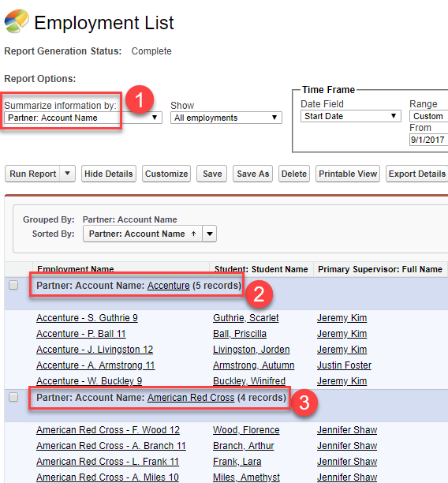The width and height of the screenshot is (448, 483).
Task: Open employment Accenture - P. Ball 11
Action: click(81, 334)
